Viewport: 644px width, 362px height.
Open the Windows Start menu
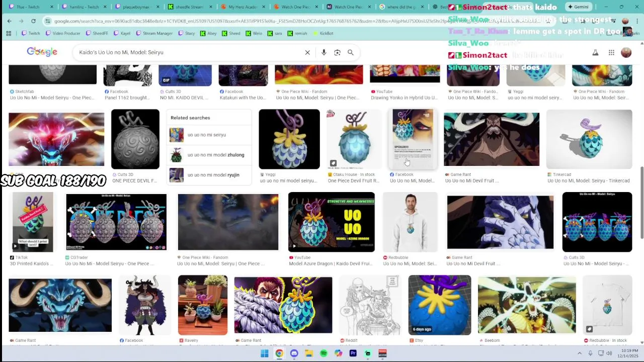click(x=265, y=353)
